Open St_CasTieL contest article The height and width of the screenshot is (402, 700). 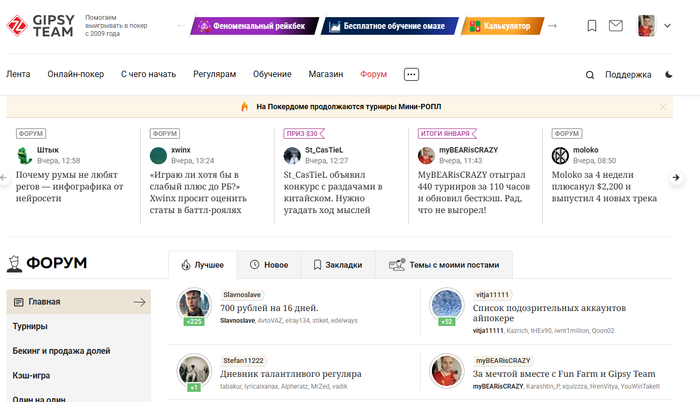[x=333, y=192]
